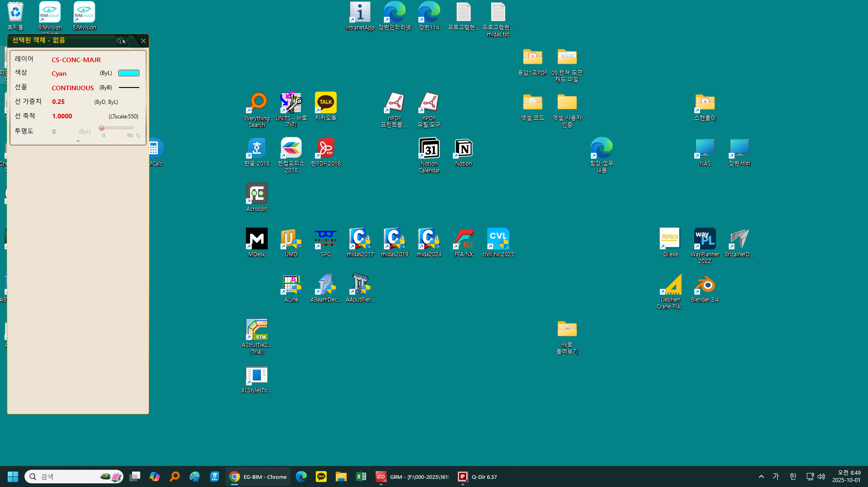Select the ABeamDec... desktop icon
The width and height of the screenshot is (868, 487).
click(x=326, y=288)
